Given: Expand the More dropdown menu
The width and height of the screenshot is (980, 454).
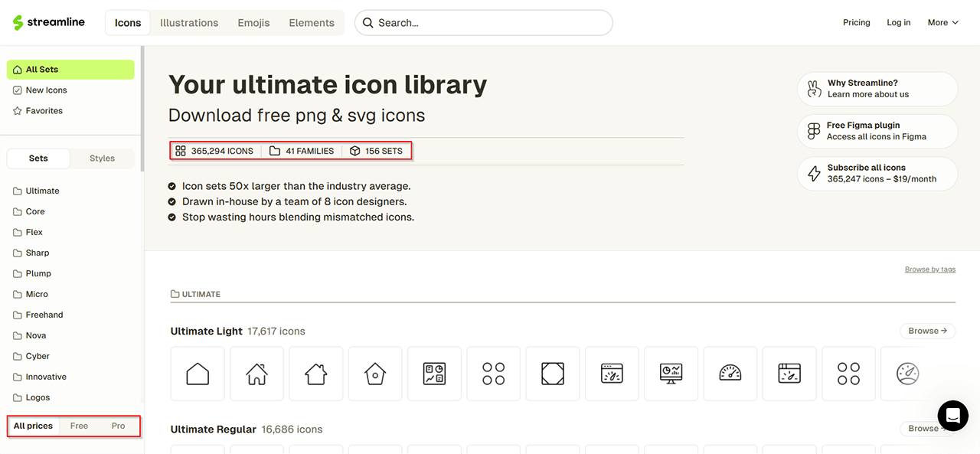Looking at the screenshot, I should pos(942,23).
